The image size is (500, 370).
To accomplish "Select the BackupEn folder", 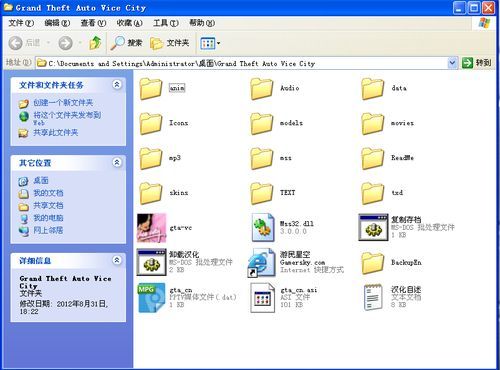I will pyautogui.click(x=391, y=263).
